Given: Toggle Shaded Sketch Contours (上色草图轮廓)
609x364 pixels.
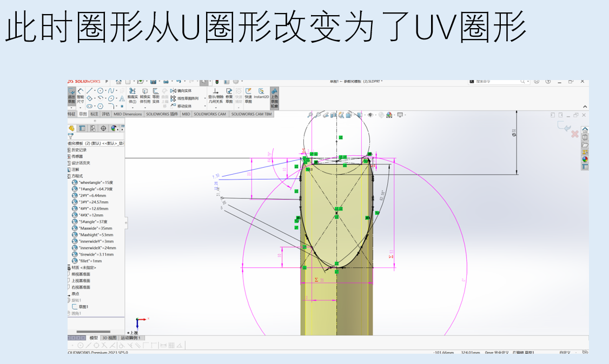Looking at the screenshot, I should 275,98.
